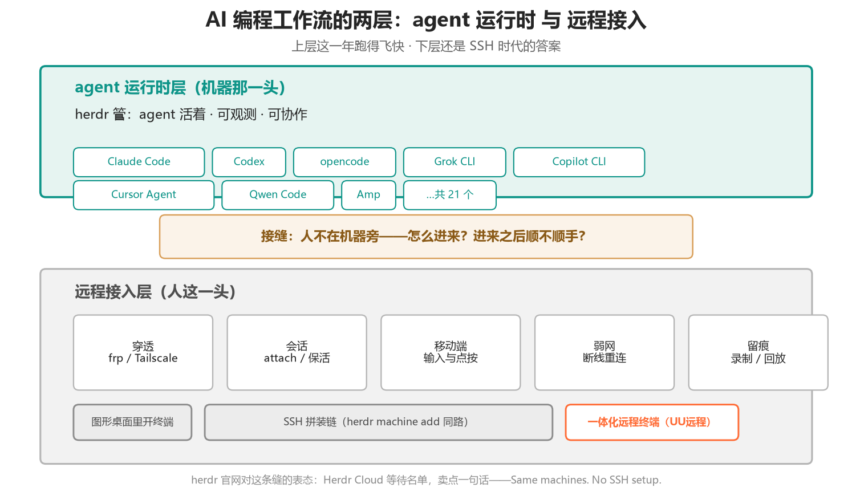The height and width of the screenshot is (504, 852).
Task: Select the 移动端 输入与点按 card
Action: point(451,352)
